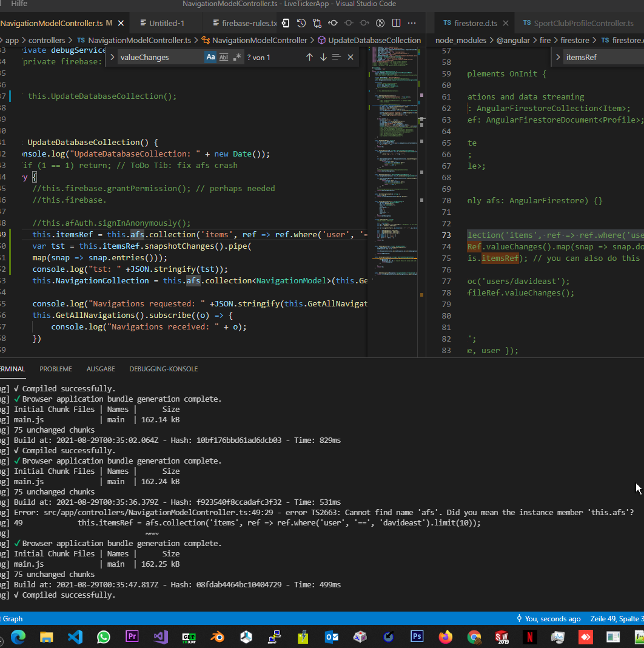Click the Open Changes icon in editor toolbar

pos(317,23)
